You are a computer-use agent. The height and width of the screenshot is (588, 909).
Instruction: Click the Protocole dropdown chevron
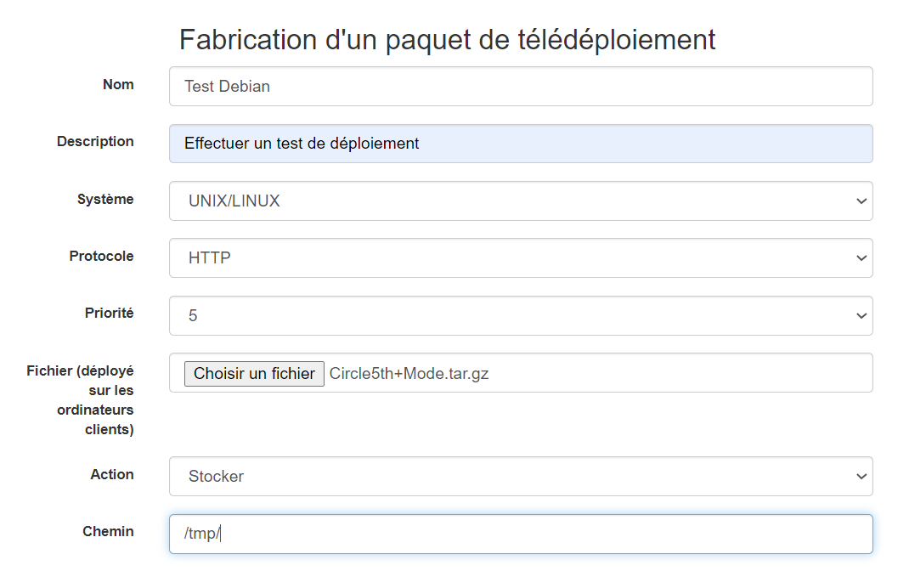861,257
